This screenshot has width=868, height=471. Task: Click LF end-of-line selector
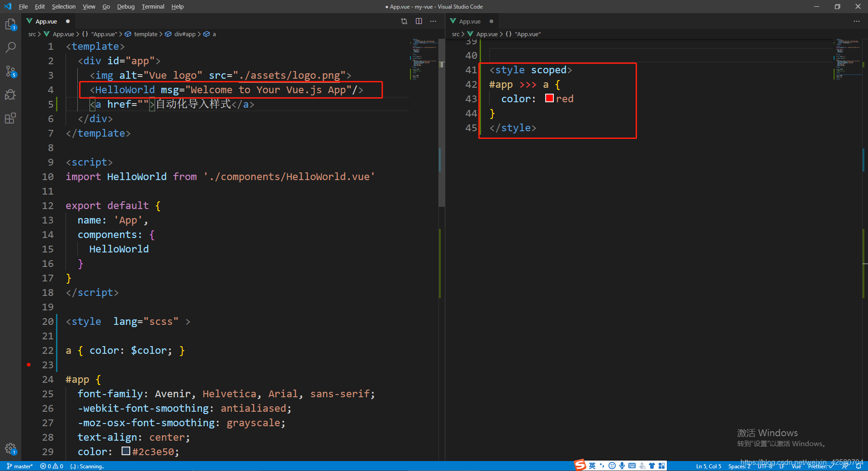pyautogui.click(x=782, y=466)
